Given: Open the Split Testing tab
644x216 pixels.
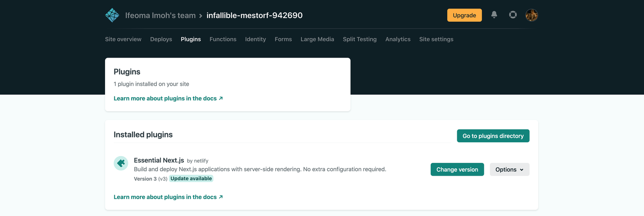Looking at the screenshot, I should pos(360,39).
